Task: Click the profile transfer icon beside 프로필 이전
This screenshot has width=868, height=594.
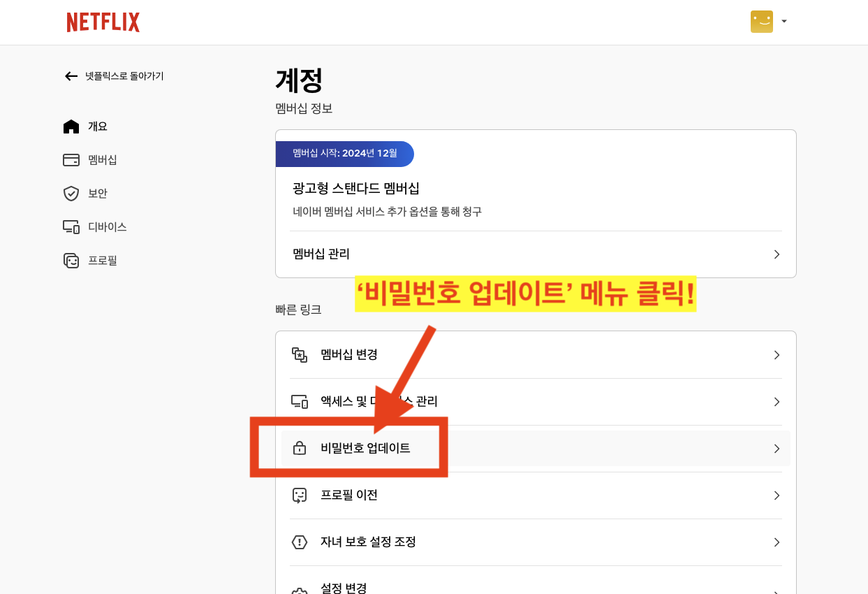Action: 300,495
